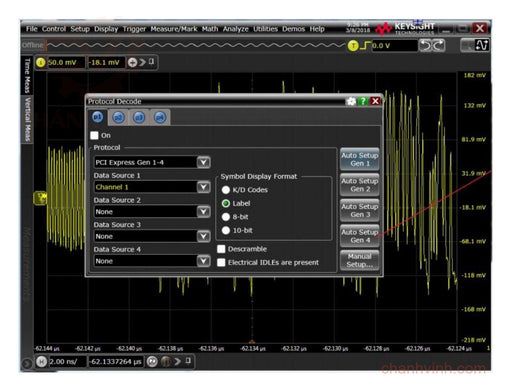Open the Trigger menu
The image size is (512, 392).
pos(134,29)
